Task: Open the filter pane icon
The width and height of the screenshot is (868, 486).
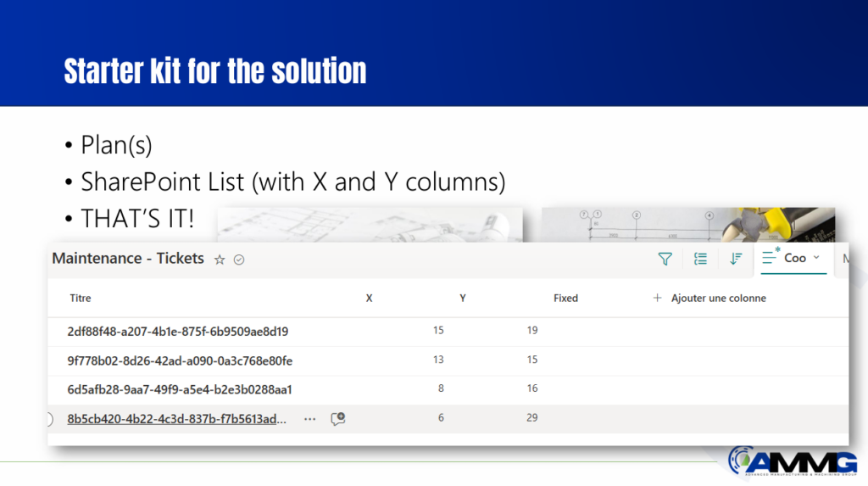Action: 665,259
